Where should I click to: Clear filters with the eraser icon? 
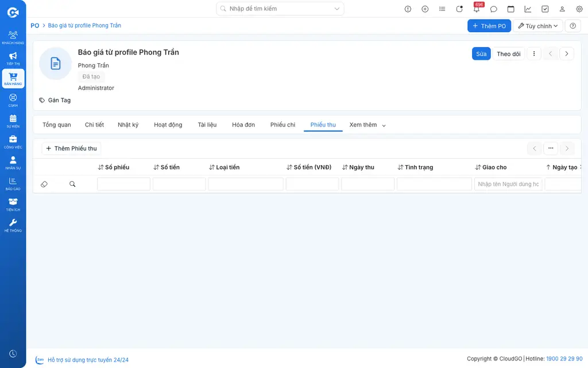click(44, 184)
